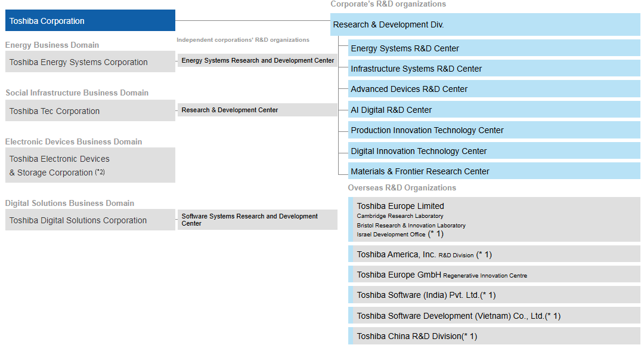
Task: Select Infrastructure Systems R&D Center
Action: coord(494,69)
